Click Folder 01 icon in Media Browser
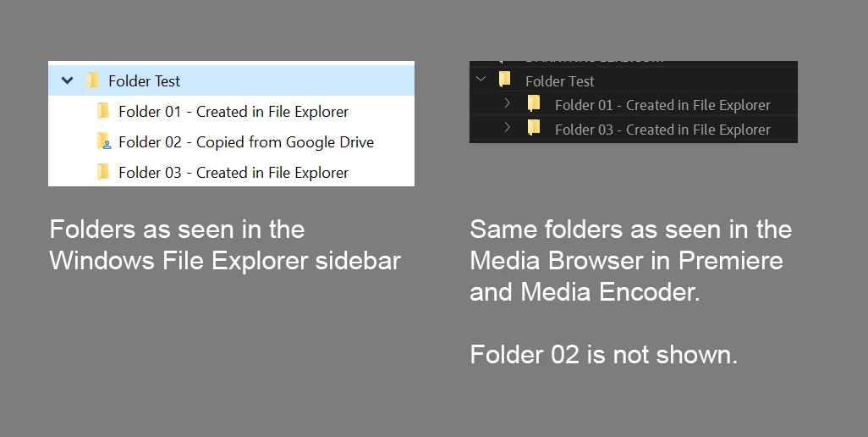This screenshot has width=868, height=437. coord(534,103)
